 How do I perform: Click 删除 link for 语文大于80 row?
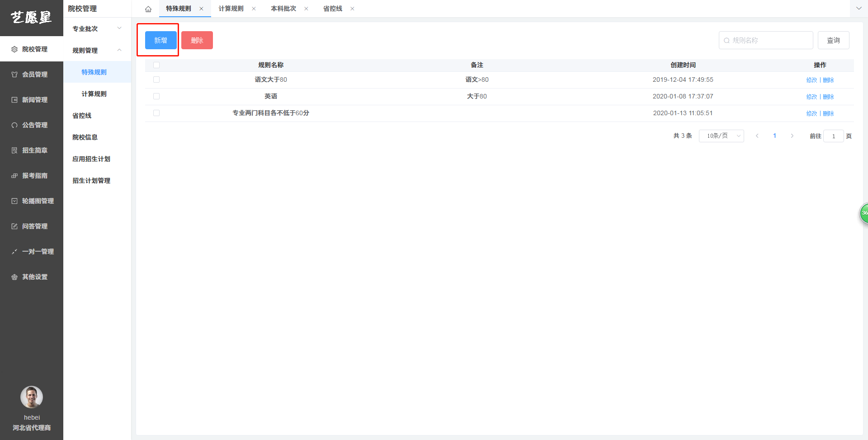(828, 80)
